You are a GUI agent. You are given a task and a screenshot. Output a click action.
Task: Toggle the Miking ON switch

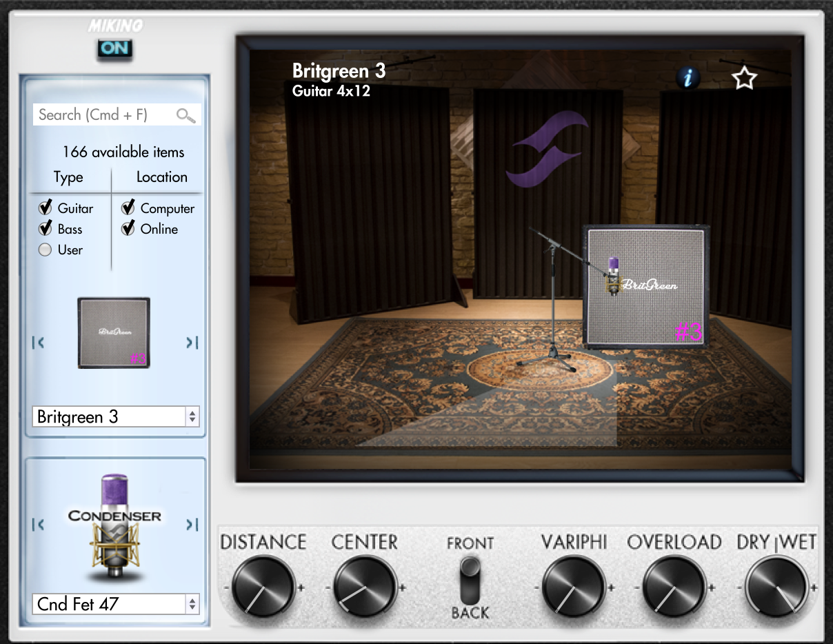(x=114, y=49)
